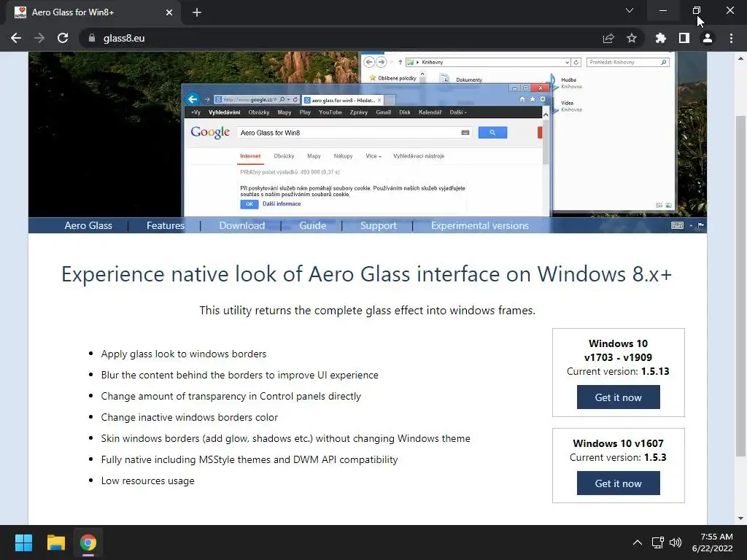This screenshot has height=560, width=747.
Task: Open the Guide page
Action: pos(312,226)
